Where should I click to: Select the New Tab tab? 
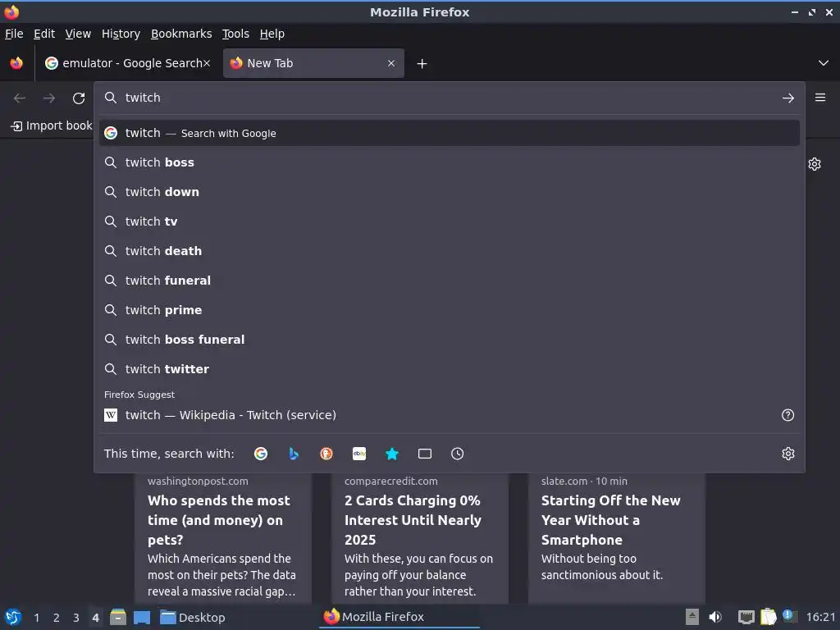313,63
